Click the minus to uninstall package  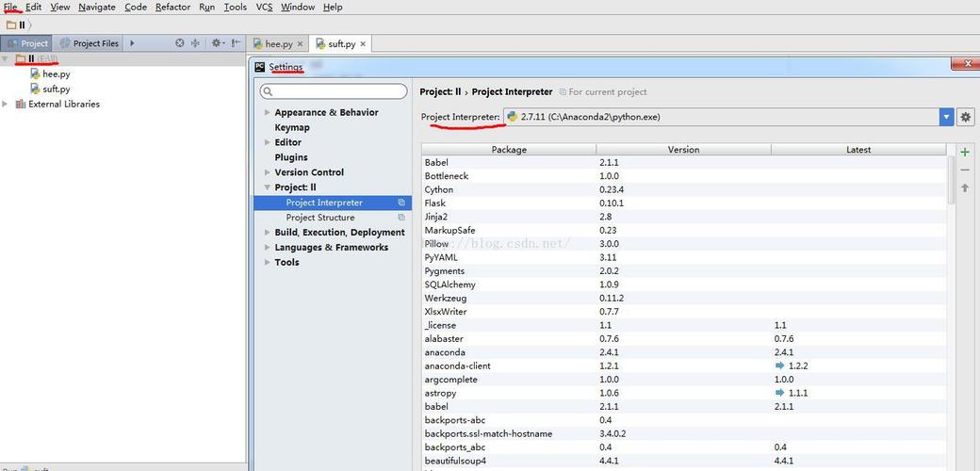click(965, 170)
